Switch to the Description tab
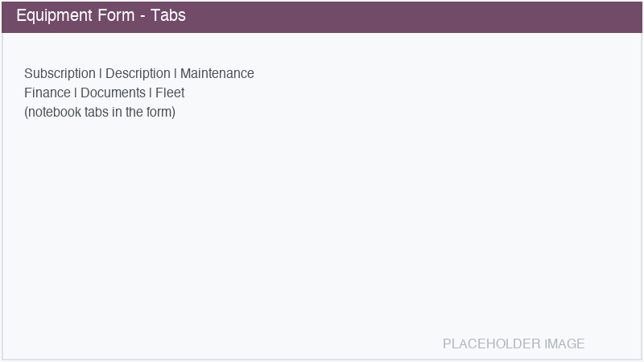The height and width of the screenshot is (362, 644). tap(138, 73)
